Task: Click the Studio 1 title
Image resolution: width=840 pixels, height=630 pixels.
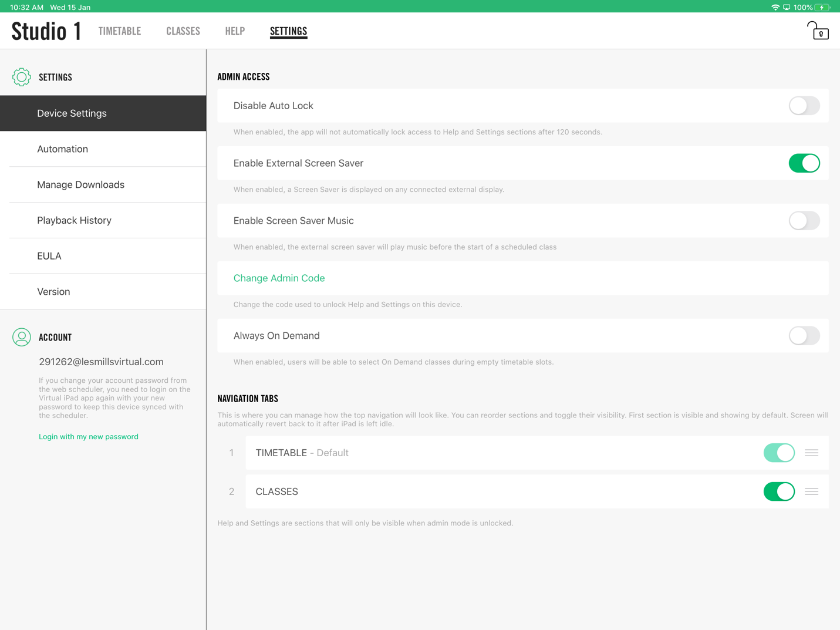Action: pos(46,31)
